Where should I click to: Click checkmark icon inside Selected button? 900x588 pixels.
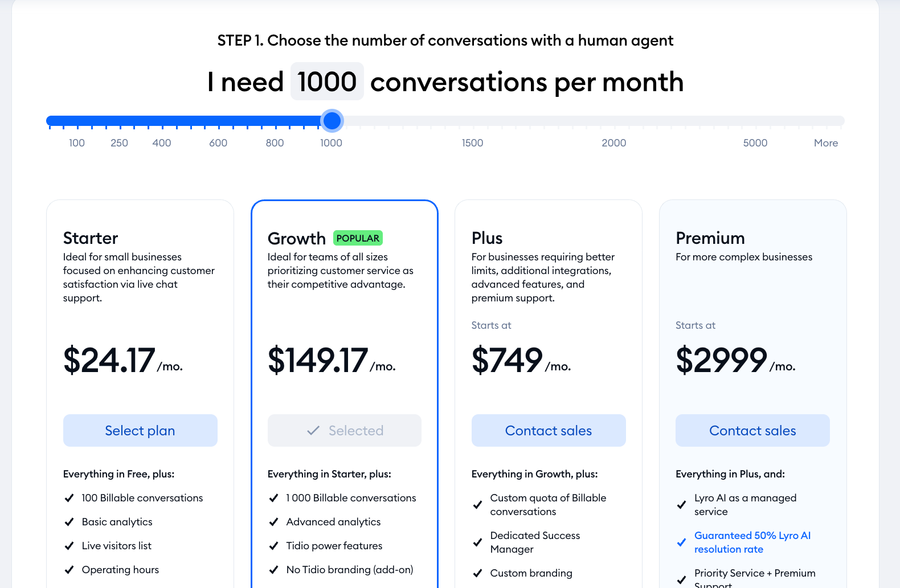(313, 431)
